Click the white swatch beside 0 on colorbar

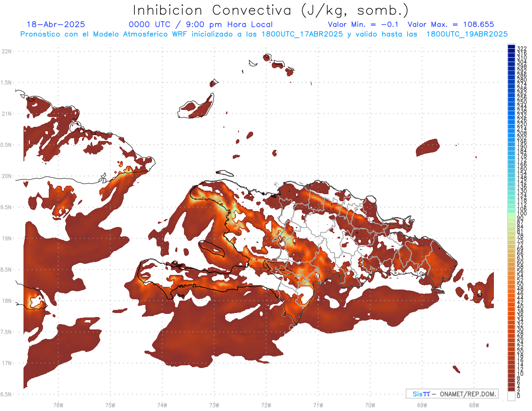[511, 396]
